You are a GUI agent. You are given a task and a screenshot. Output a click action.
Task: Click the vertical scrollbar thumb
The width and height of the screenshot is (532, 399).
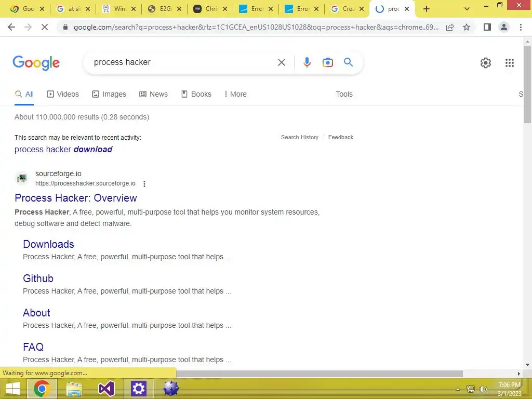527,84
